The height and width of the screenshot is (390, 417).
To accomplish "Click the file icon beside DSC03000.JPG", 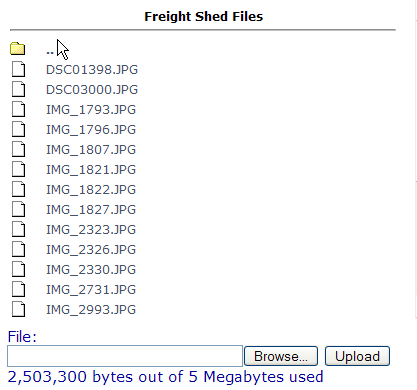I will coord(18,89).
